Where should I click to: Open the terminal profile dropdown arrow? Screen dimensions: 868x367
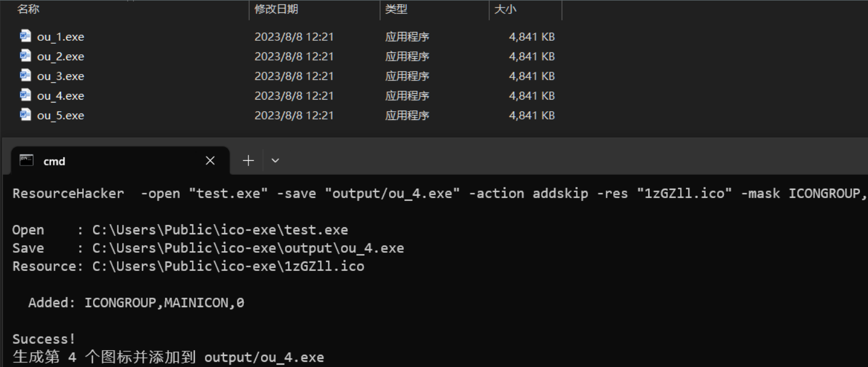pos(275,161)
